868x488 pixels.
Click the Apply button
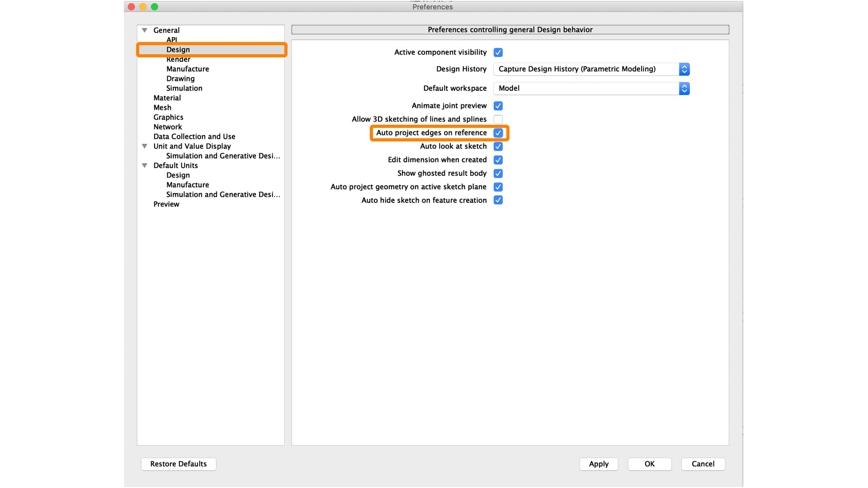pos(599,464)
